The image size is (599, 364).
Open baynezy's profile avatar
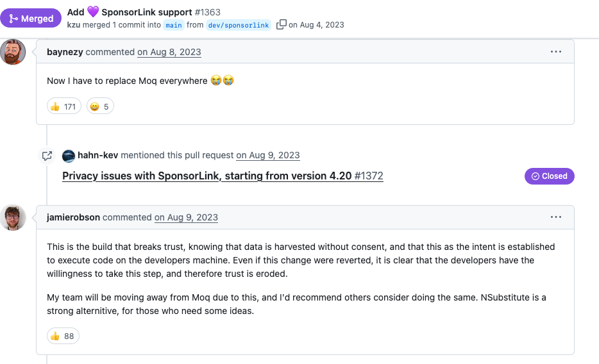pyautogui.click(x=13, y=52)
